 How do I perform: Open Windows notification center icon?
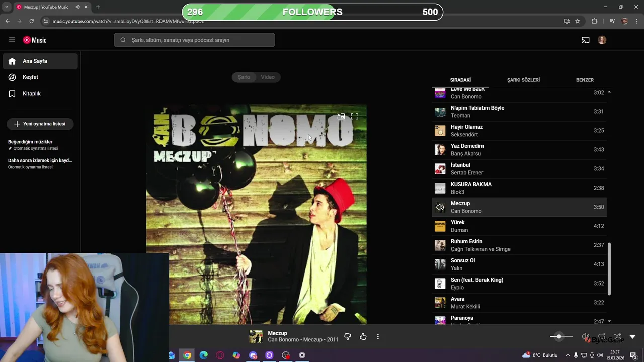coord(634,355)
